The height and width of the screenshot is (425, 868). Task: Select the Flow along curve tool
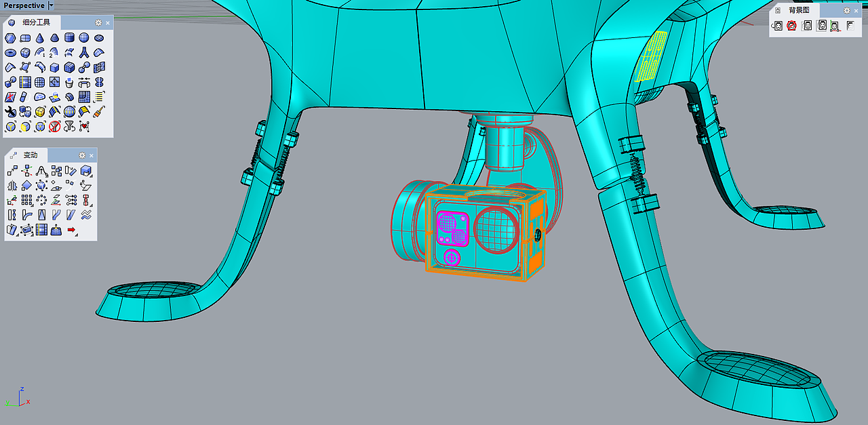[56, 214]
